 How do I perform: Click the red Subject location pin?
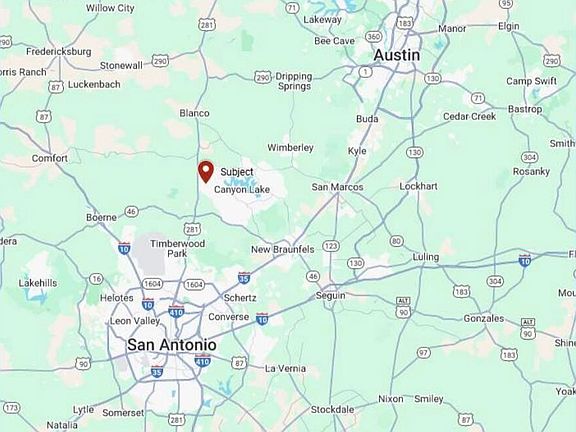pyautogui.click(x=206, y=172)
